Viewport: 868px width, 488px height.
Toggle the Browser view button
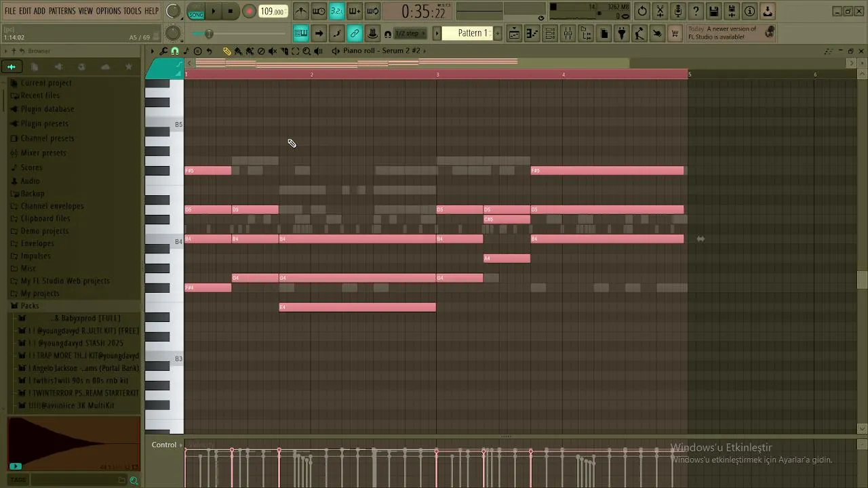[585, 34]
